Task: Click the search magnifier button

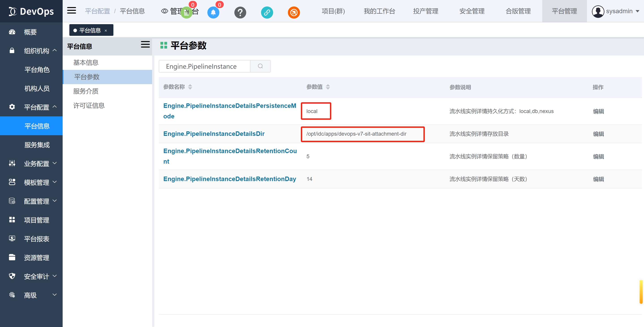Action: click(260, 66)
